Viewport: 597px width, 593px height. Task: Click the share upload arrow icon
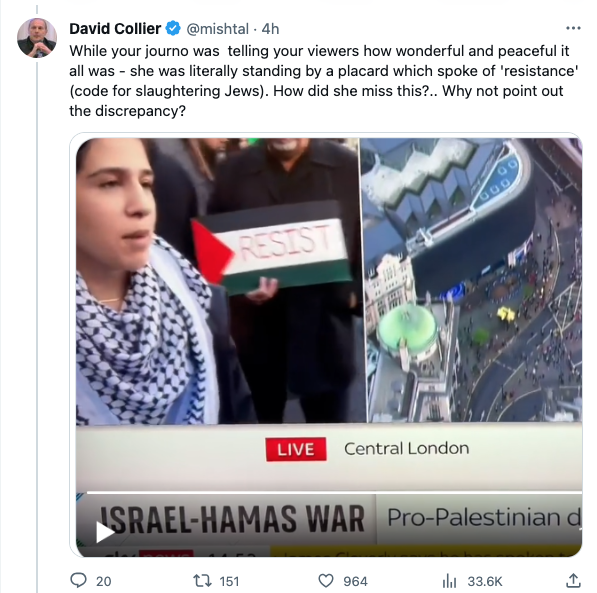573,580
